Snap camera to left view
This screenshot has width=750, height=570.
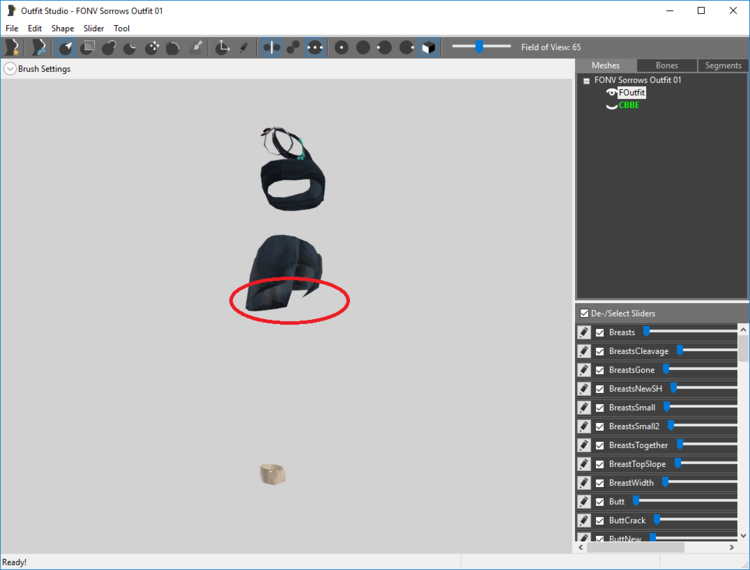385,47
